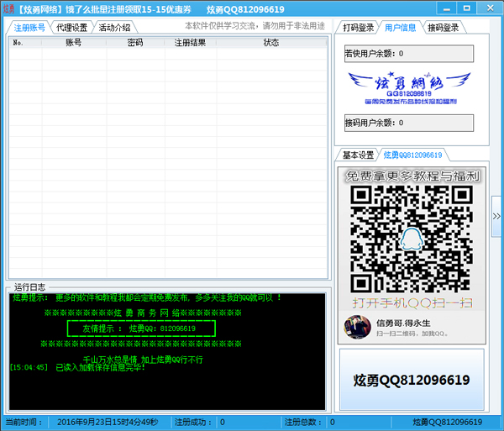
Task: Click 炫勇QQ812096619 in the status bar
Action: 448,422
